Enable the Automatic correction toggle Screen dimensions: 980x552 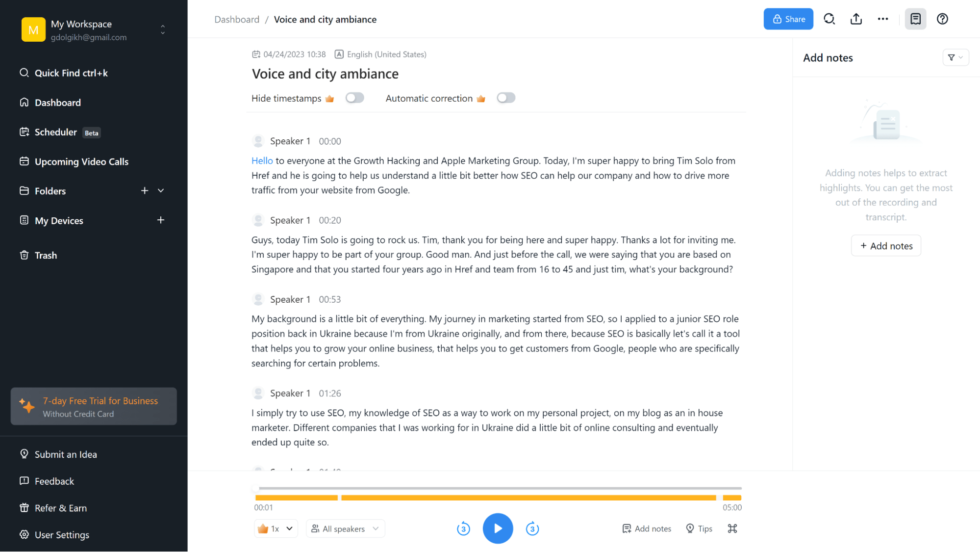click(x=505, y=98)
